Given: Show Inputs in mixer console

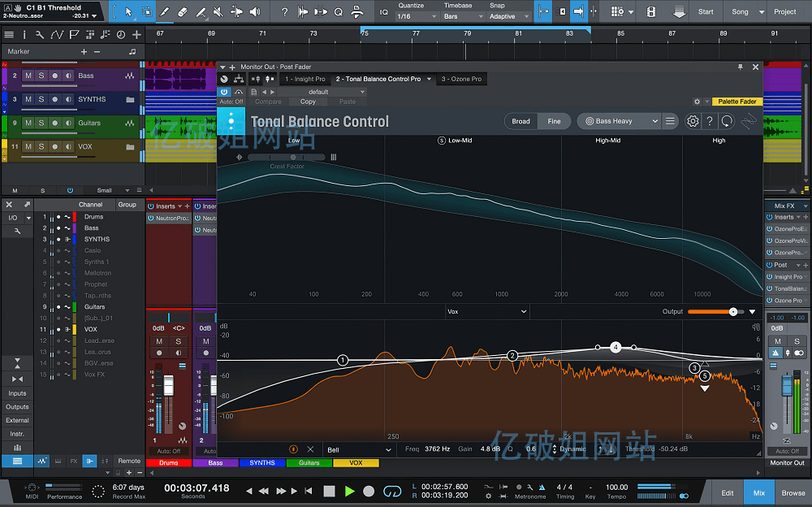Looking at the screenshot, I should coord(17,393).
